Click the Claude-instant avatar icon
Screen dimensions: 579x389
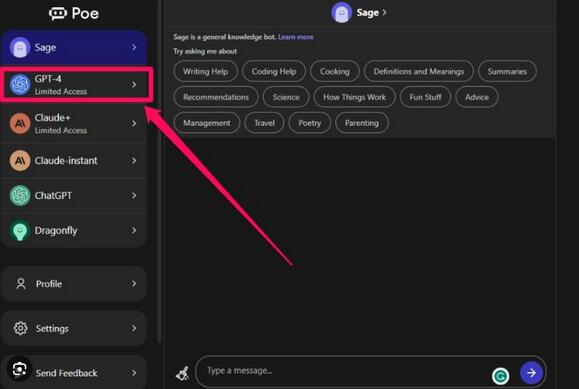point(20,160)
